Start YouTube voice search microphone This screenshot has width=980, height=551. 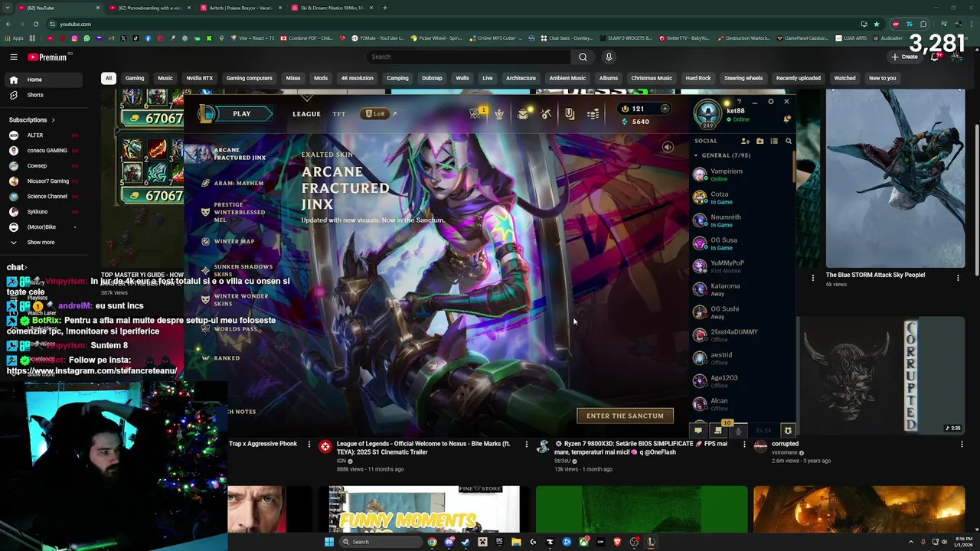click(x=609, y=57)
